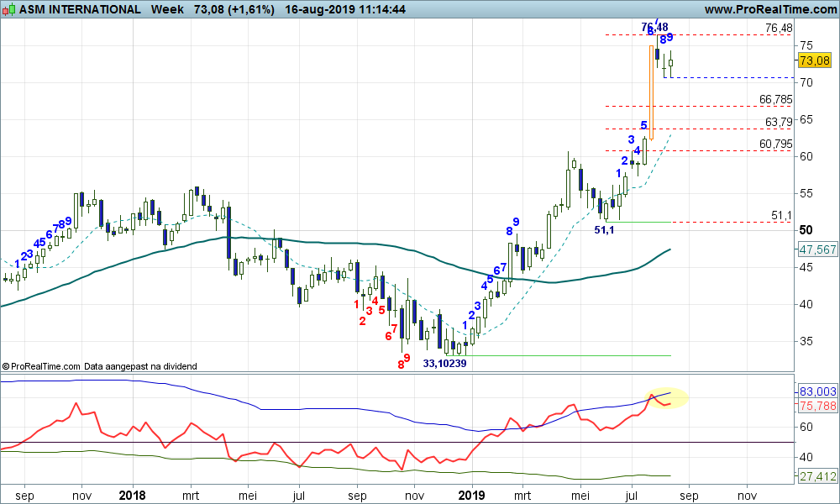Image resolution: width=840 pixels, height=504 pixels.
Task: Click the red 9 count near the low
Action: [407, 358]
